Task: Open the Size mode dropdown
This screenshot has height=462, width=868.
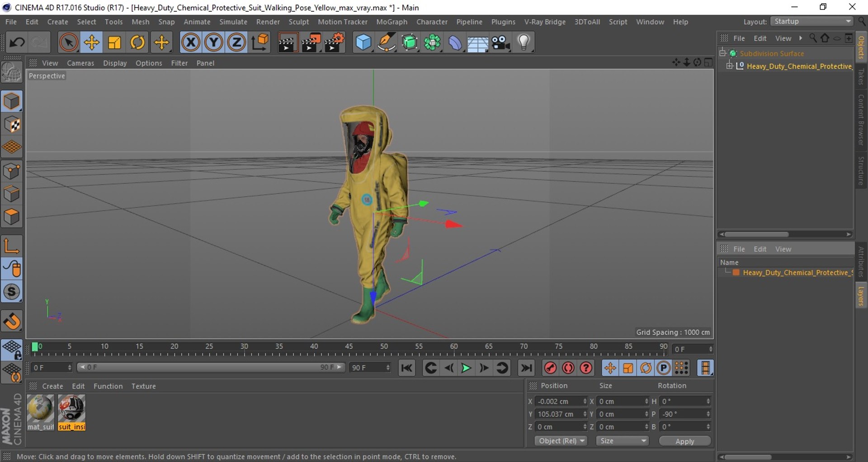Action: [x=623, y=441]
